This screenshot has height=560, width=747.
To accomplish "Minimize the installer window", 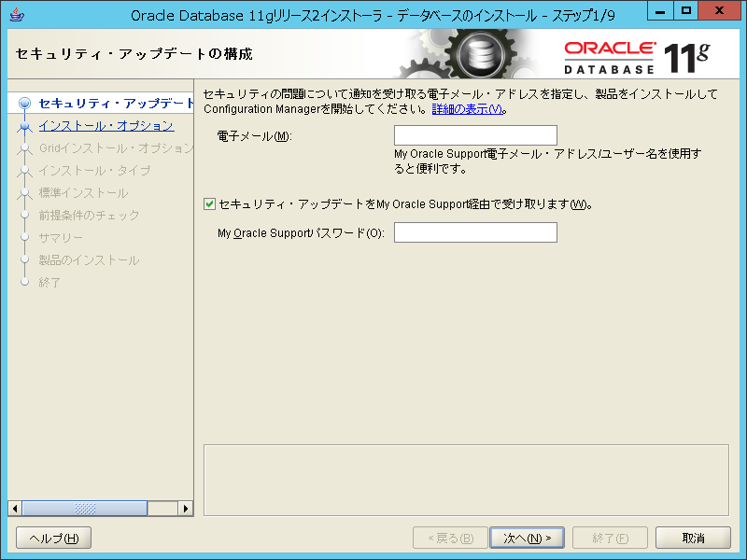I will click(x=660, y=11).
